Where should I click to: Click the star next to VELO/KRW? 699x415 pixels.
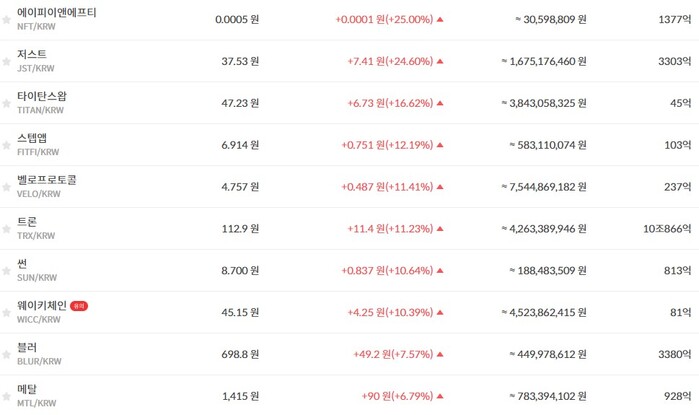[6, 187]
